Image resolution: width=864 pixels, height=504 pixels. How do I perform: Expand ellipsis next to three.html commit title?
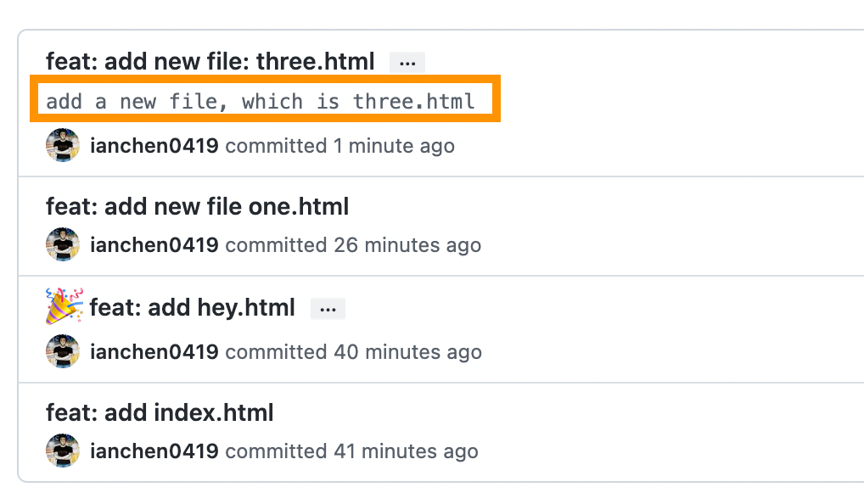[x=407, y=63]
